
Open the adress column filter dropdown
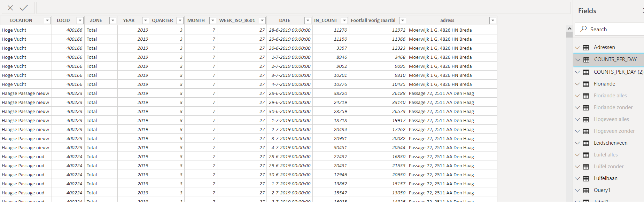pyautogui.click(x=493, y=21)
